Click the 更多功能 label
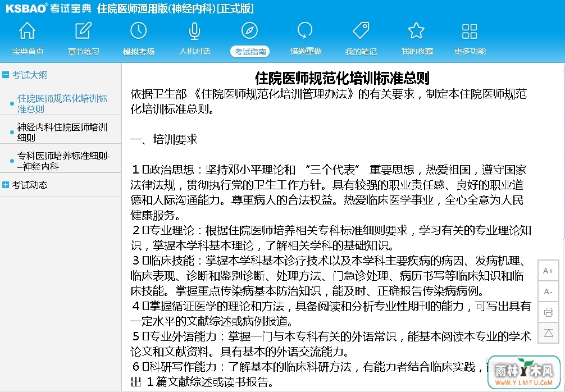This screenshot has width=565, height=392. 470,51
